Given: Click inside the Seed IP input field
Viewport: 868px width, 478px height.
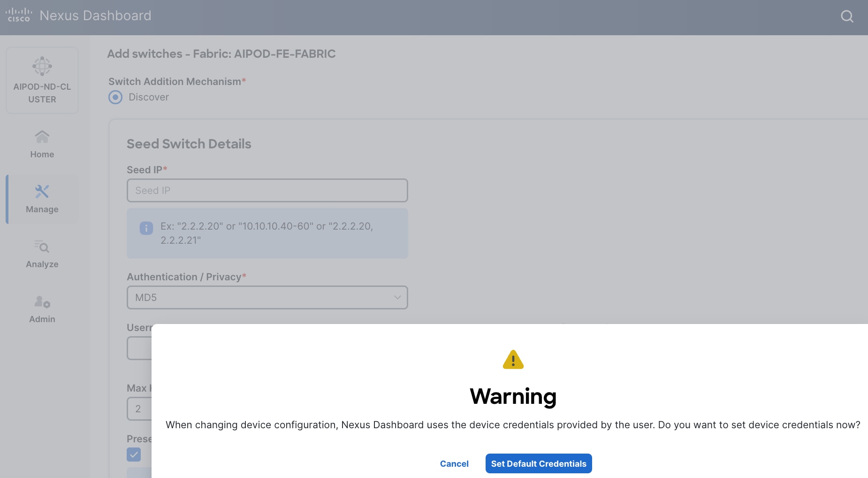Looking at the screenshot, I should pyautogui.click(x=266, y=190).
